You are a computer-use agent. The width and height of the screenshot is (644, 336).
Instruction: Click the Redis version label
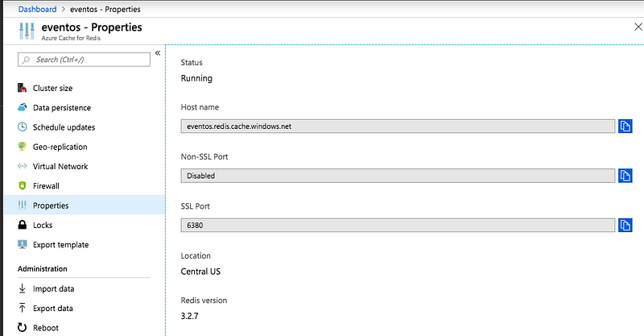tap(204, 301)
